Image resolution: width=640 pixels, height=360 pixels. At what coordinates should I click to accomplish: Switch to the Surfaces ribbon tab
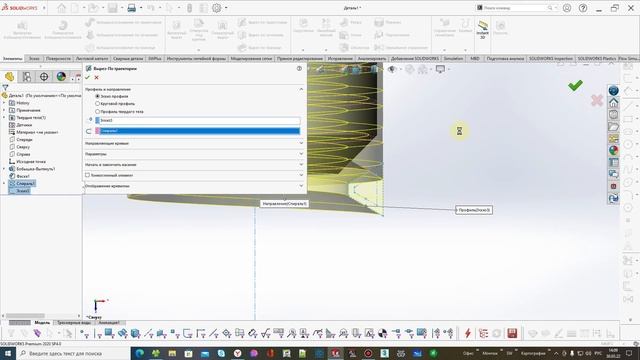(58, 59)
